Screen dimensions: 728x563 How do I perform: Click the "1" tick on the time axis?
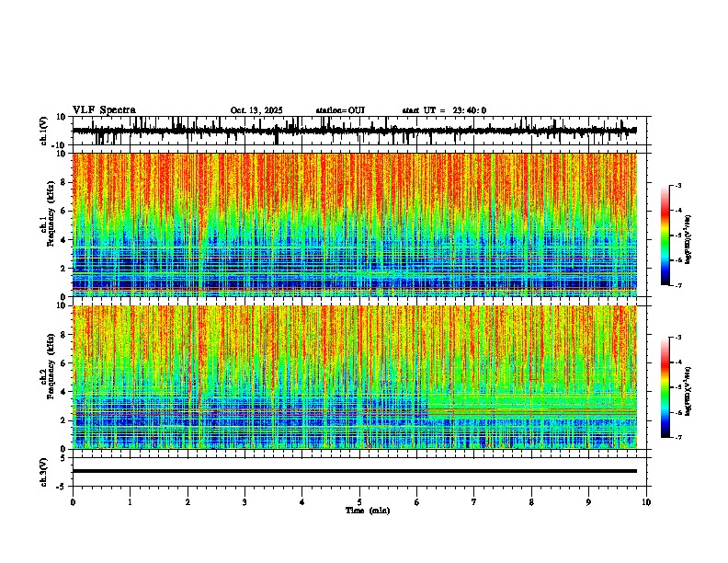130,502
